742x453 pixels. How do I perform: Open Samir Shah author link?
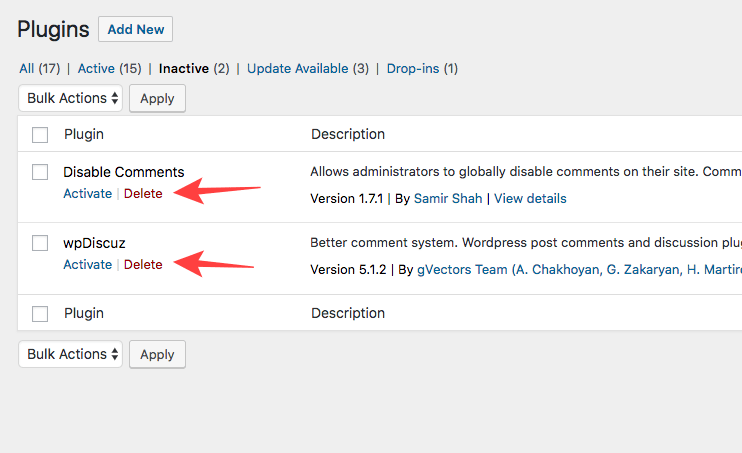(x=448, y=198)
